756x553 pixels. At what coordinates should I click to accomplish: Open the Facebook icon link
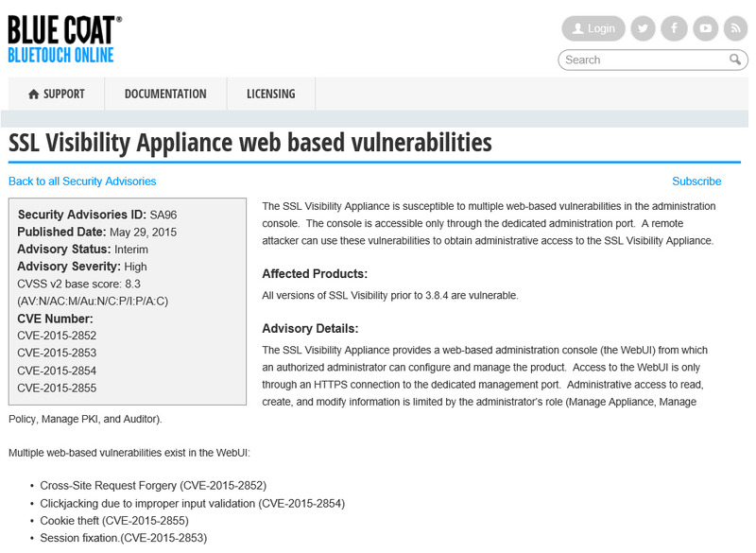click(674, 28)
